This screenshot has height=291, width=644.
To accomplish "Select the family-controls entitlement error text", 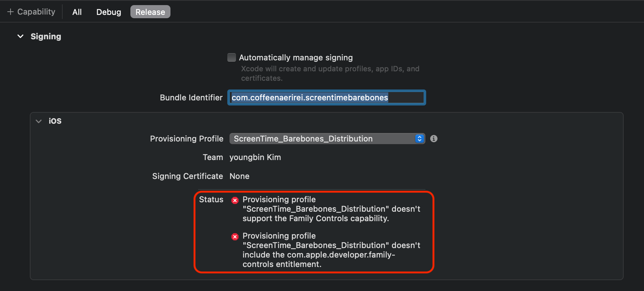I will pyautogui.click(x=331, y=250).
